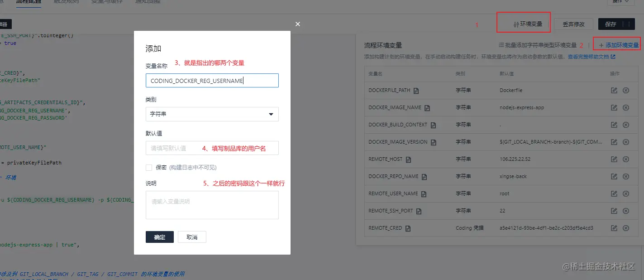644x280 pixels.
Task: Click the document icon beside DOCKER_IMAGE_VERSION
Action: point(433,142)
